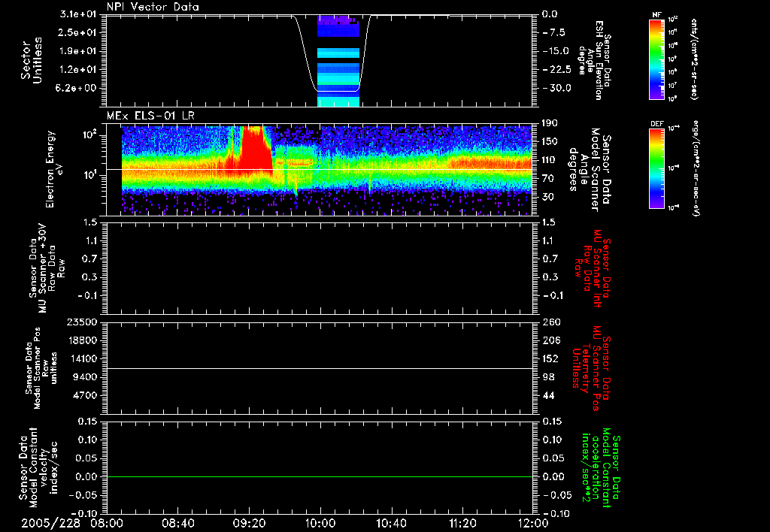Click the "09:20" time axis label

click(250, 523)
